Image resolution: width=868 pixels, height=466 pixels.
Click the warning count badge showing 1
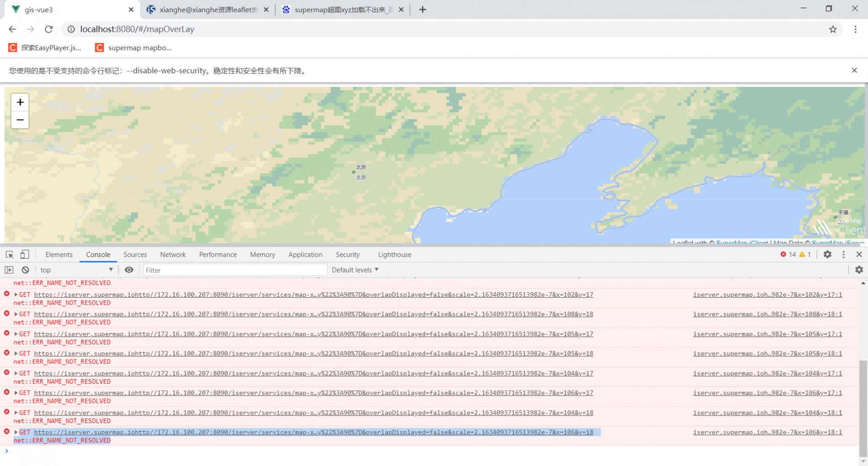pos(805,255)
